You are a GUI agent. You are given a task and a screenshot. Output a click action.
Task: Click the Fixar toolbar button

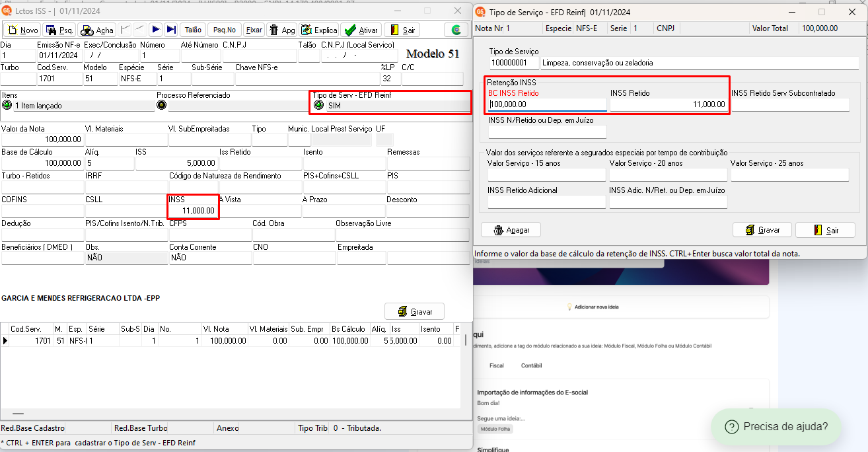pos(254,30)
